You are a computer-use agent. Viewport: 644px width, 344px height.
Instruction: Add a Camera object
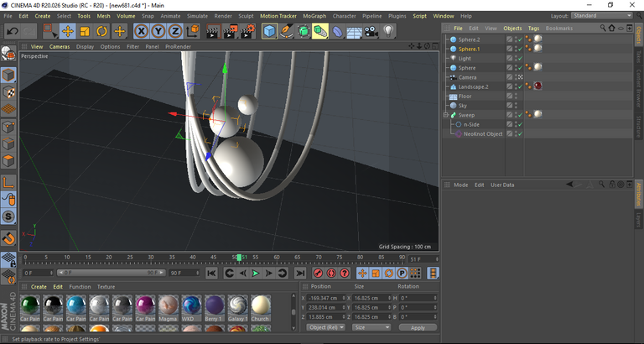[371, 31]
